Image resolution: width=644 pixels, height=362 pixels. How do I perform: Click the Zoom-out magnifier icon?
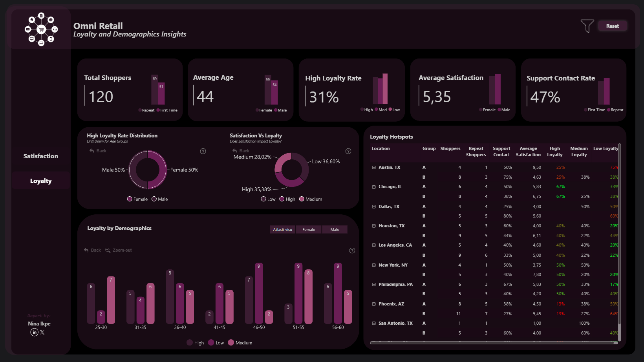[x=108, y=250]
